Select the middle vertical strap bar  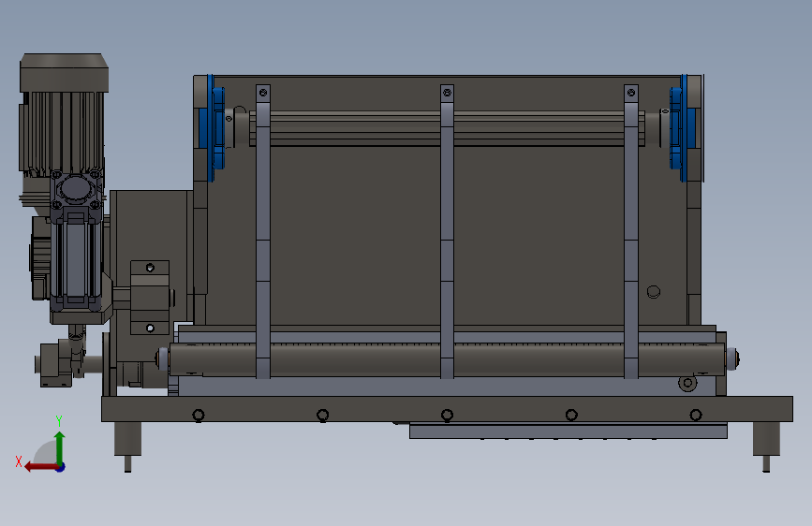(x=447, y=231)
